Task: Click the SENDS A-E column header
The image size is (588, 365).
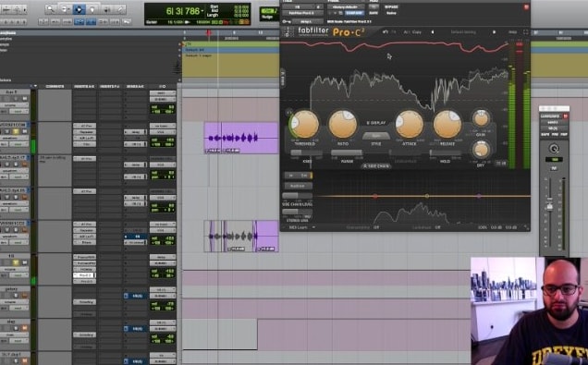Action: click(135, 87)
